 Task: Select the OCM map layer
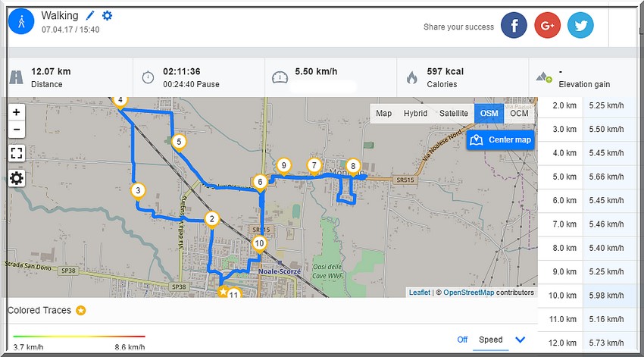[519, 114]
